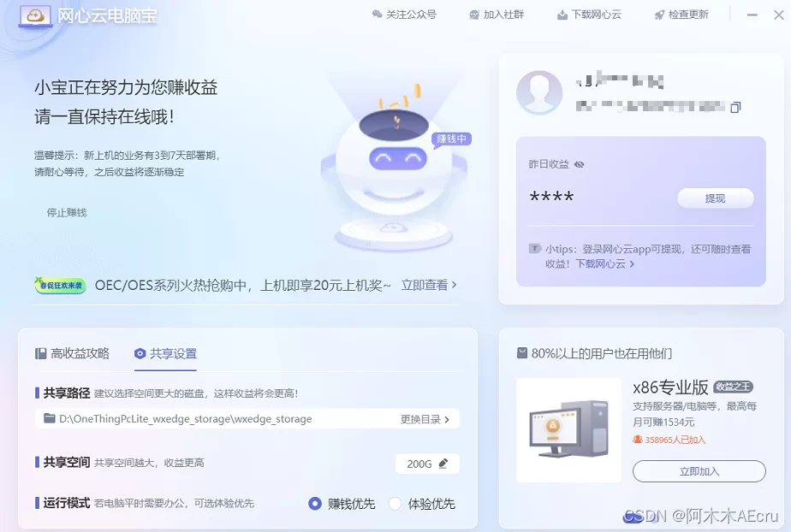Select the 赚钱优先 radio button
Viewport: 791px width, 532px height.
[315, 504]
